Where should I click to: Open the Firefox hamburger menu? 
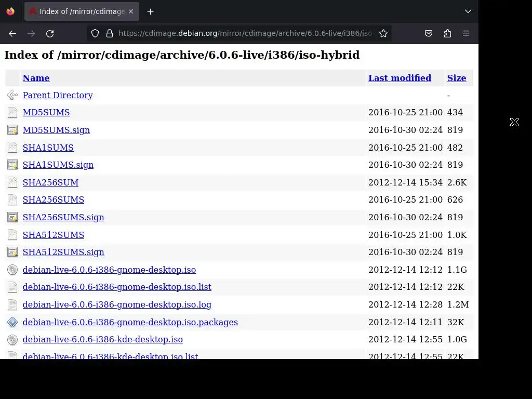466,33
